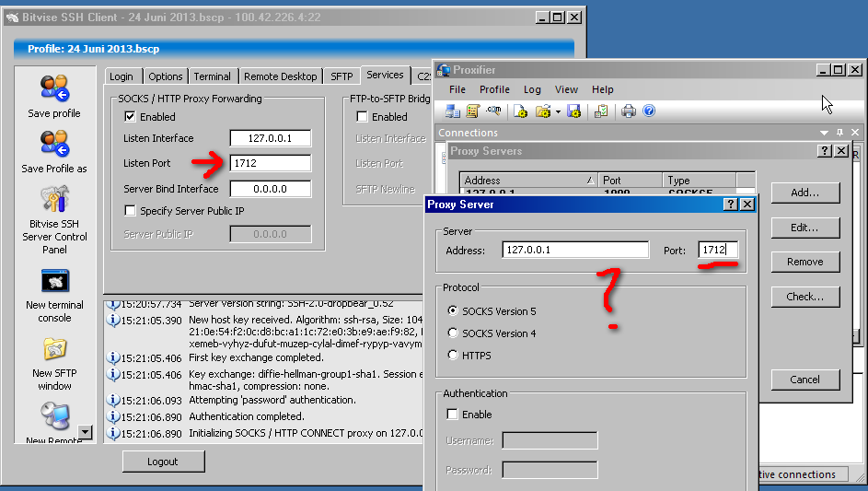This screenshot has height=491, width=868.
Task: Open Bitvise SSH Server Control Panel
Action: [x=54, y=200]
